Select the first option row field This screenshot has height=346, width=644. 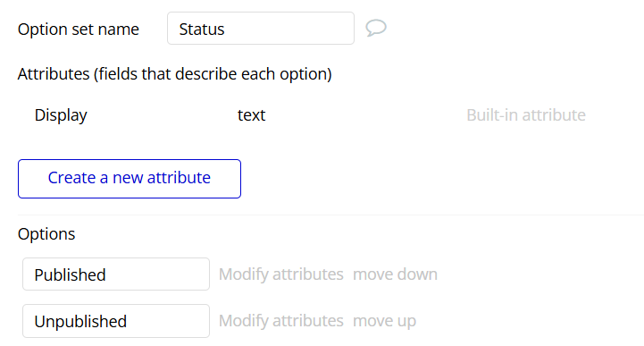click(x=116, y=274)
